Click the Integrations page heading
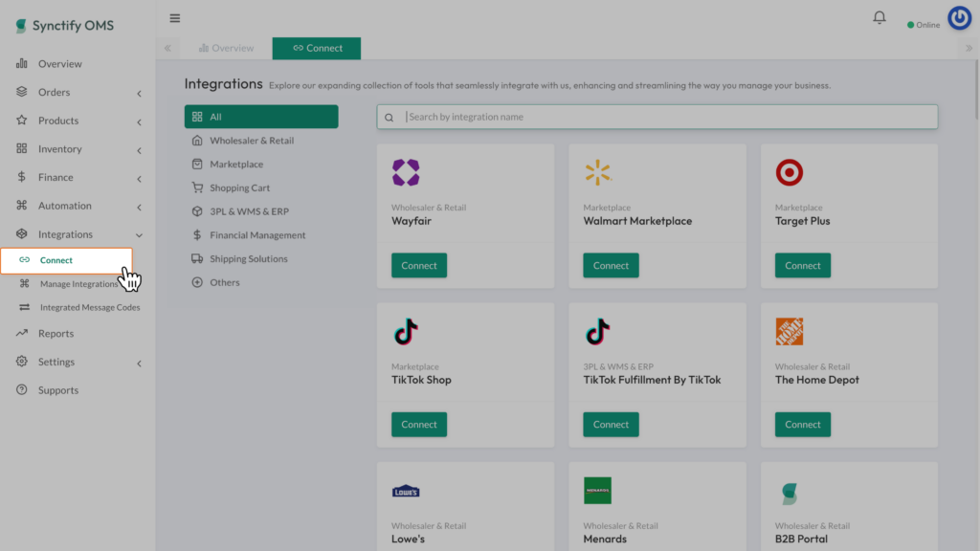The width and height of the screenshot is (980, 551). [223, 84]
